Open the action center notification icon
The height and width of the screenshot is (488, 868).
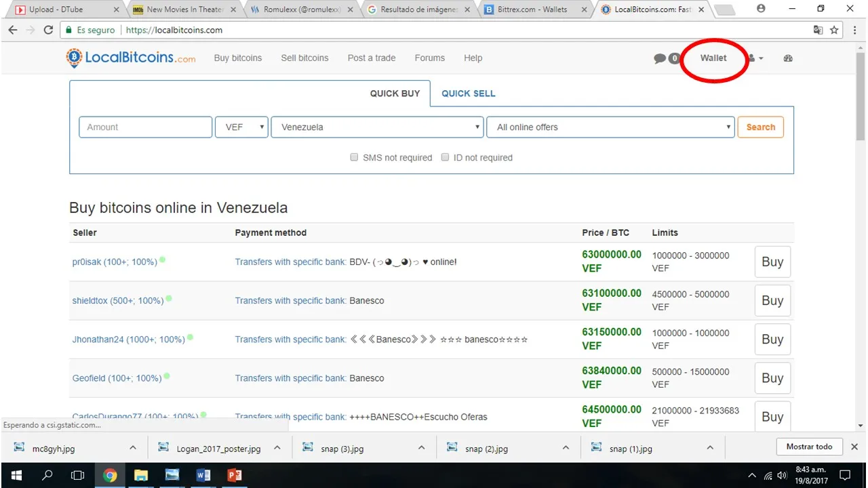click(845, 475)
